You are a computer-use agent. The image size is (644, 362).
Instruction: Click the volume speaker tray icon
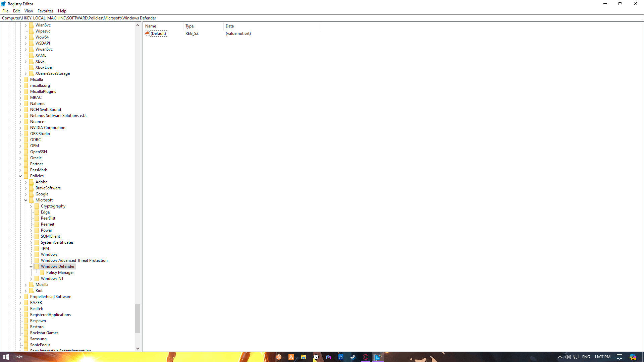(x=568, y=357)
